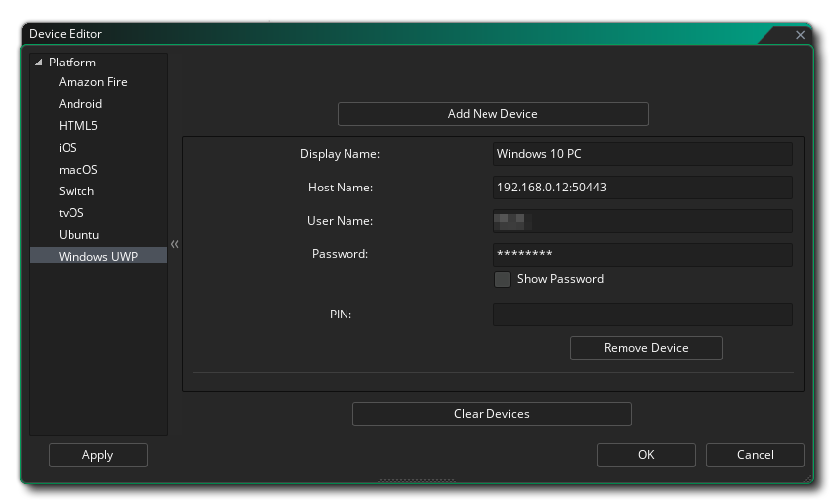Choose HTML5 platform entry

pos(78,126)
